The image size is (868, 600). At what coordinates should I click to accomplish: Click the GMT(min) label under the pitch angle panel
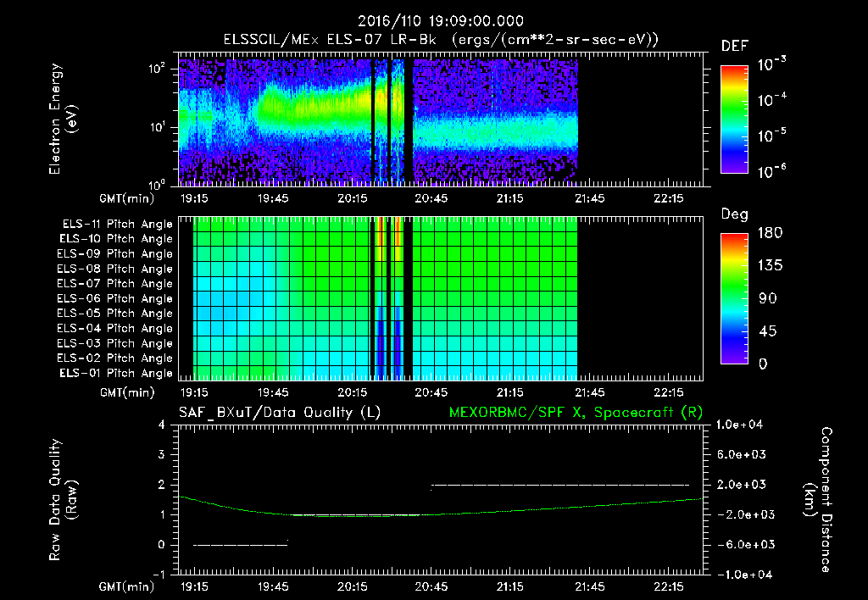(x=126, y=393)
